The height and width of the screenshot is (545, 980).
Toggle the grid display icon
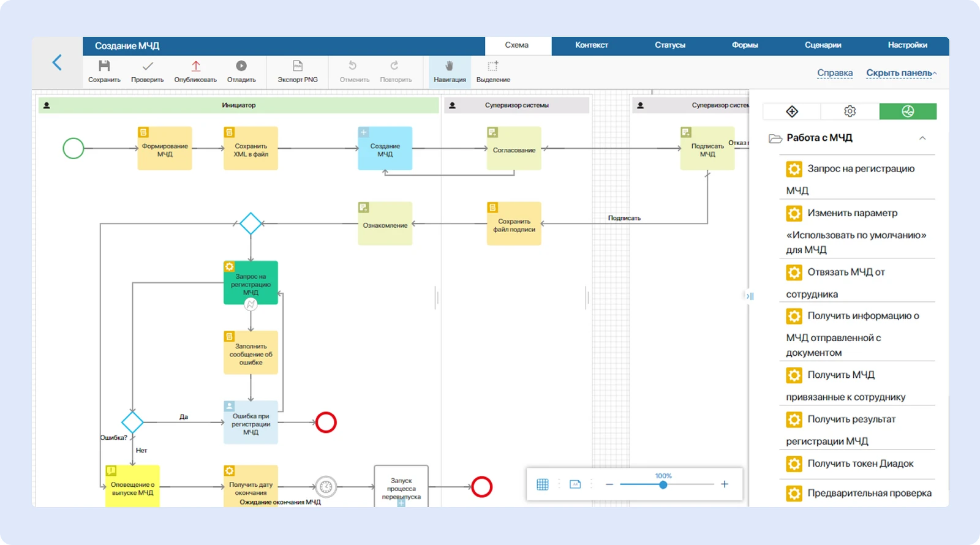coord(543,484)
